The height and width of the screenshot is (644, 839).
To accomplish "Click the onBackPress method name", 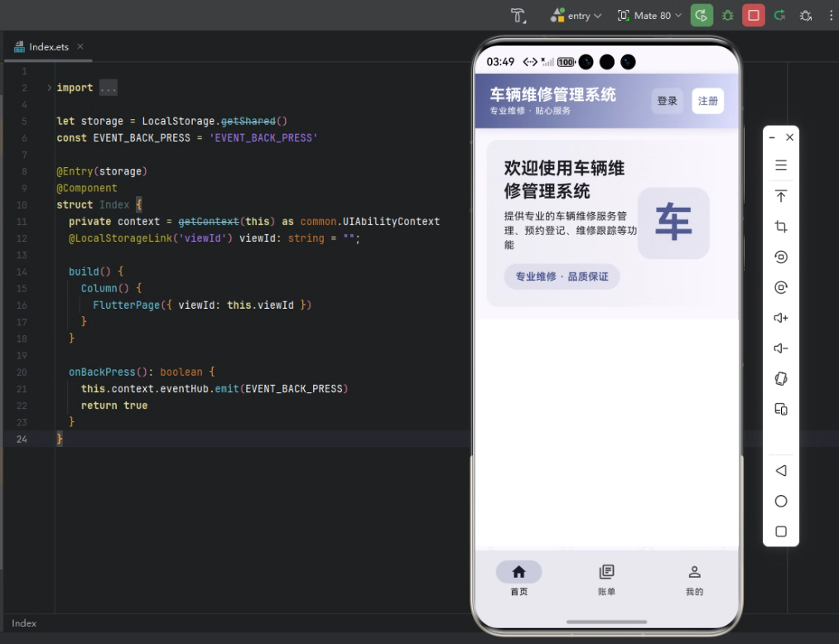I will [x=102, y=372].
